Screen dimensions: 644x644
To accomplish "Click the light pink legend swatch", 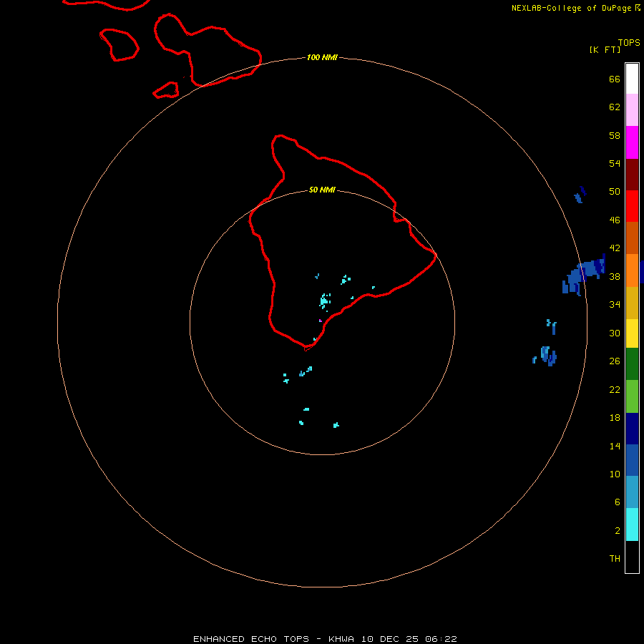I will (x=632, y=109).
